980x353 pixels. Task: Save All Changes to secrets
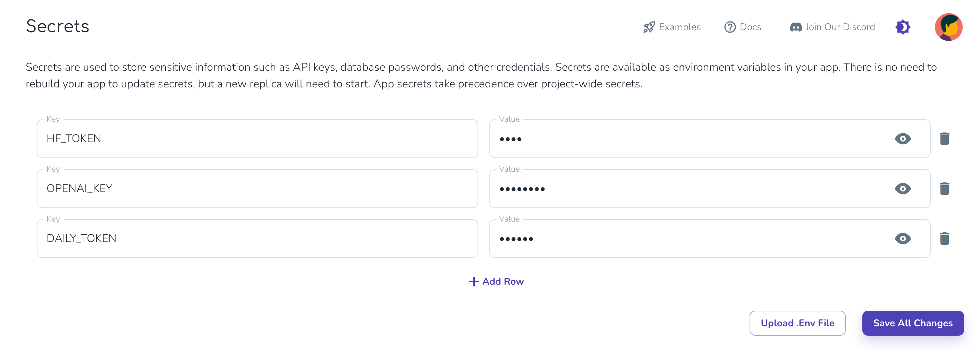913,323
